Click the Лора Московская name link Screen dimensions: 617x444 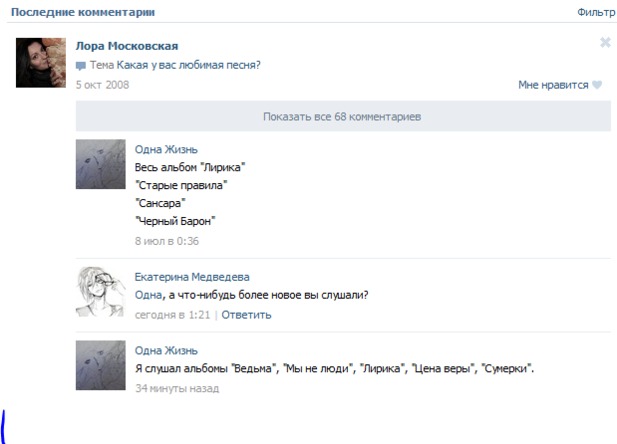coord(127,46)
